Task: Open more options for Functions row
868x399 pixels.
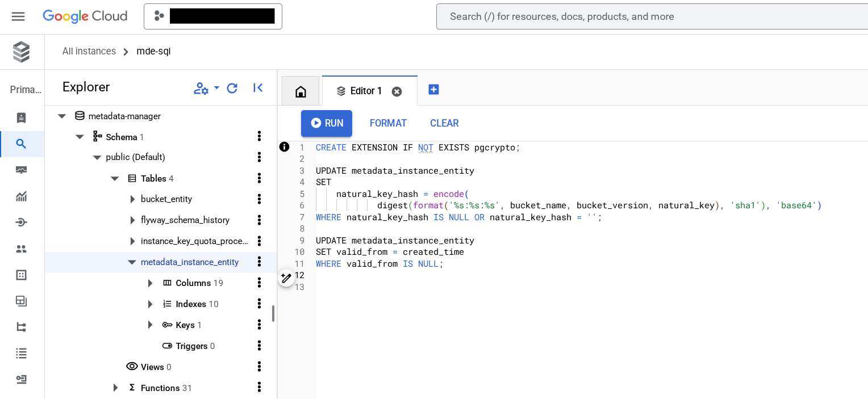Action: click(259, 388)
